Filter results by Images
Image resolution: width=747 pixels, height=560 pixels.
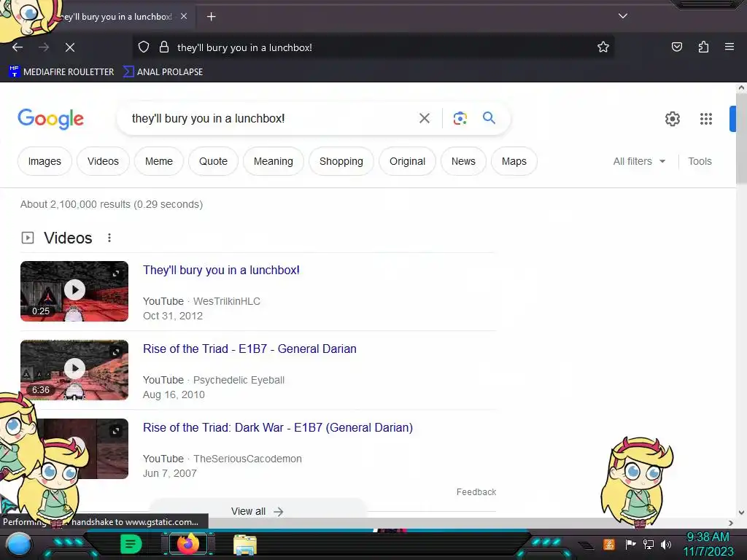44,161
